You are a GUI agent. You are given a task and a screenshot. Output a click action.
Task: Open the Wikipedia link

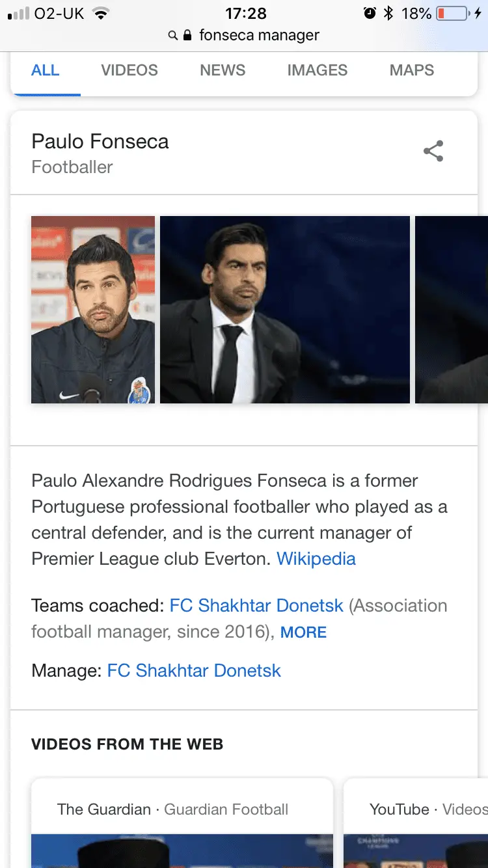coord(316,559)
